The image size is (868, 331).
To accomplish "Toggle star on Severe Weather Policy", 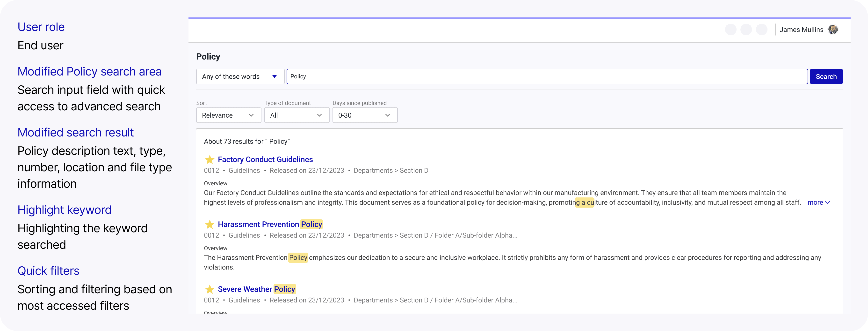I will pos(210,289).
